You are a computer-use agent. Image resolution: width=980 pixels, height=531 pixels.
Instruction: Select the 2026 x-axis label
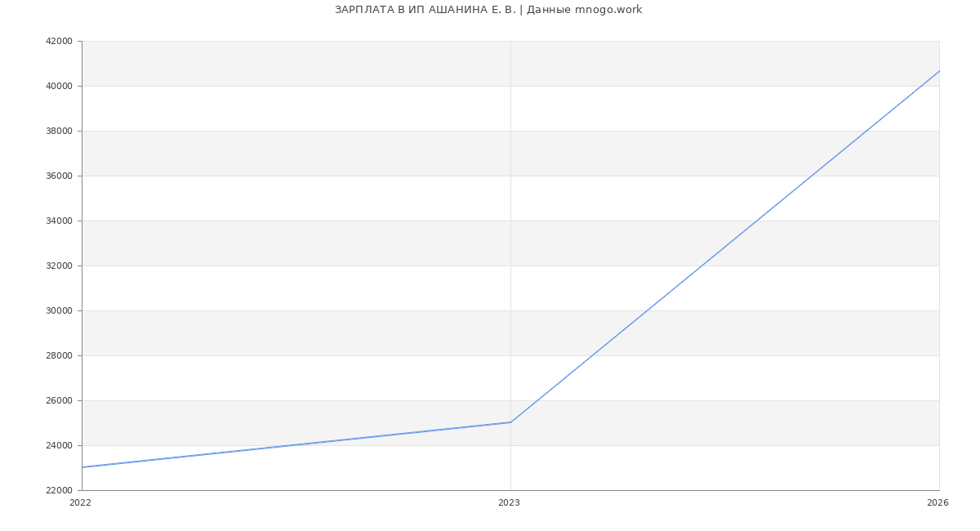tap(938, 503)
